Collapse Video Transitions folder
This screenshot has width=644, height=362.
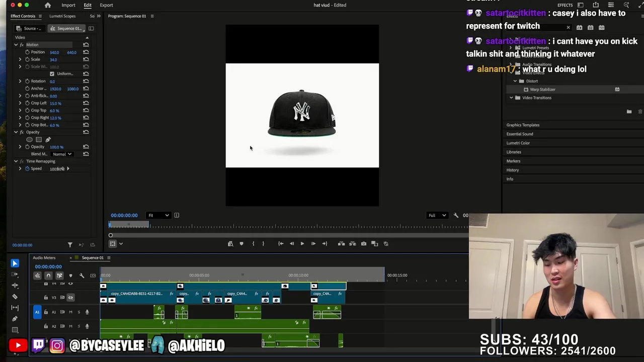pos(511,98)
